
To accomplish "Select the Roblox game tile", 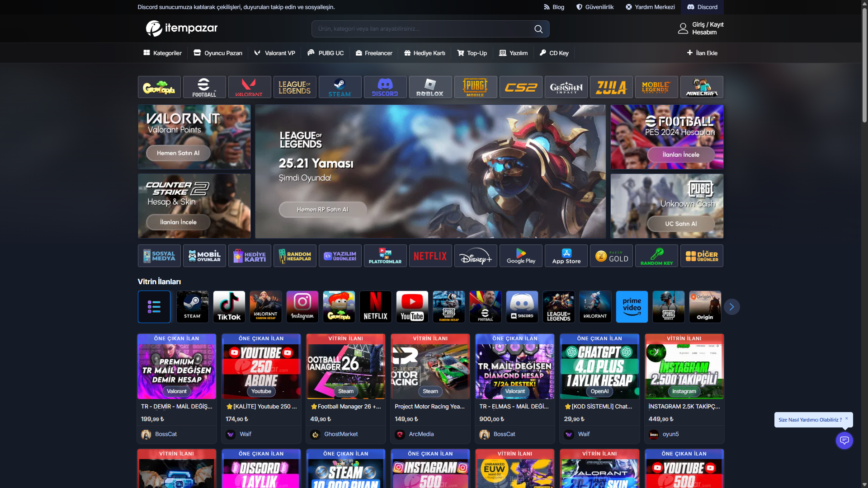I will 430,87.
